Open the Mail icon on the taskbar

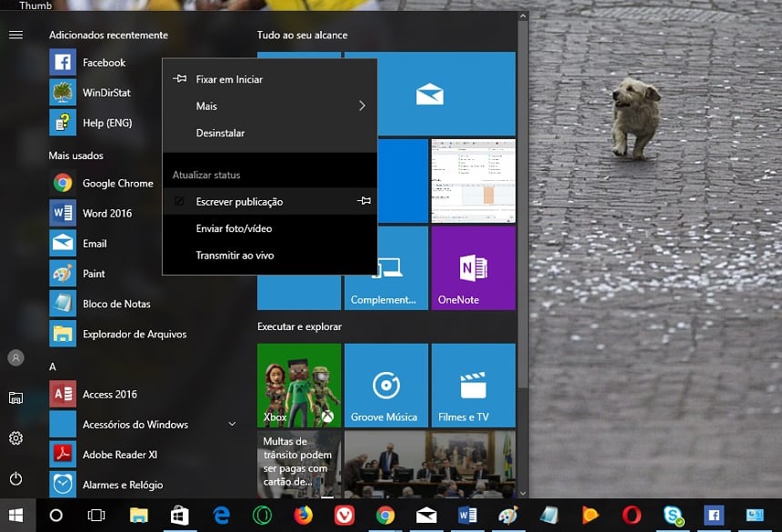(x=426, y=515)
